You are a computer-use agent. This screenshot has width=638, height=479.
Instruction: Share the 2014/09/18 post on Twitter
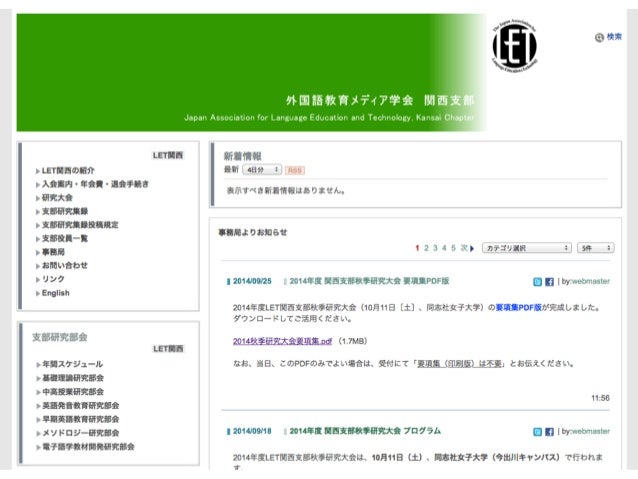537,432
